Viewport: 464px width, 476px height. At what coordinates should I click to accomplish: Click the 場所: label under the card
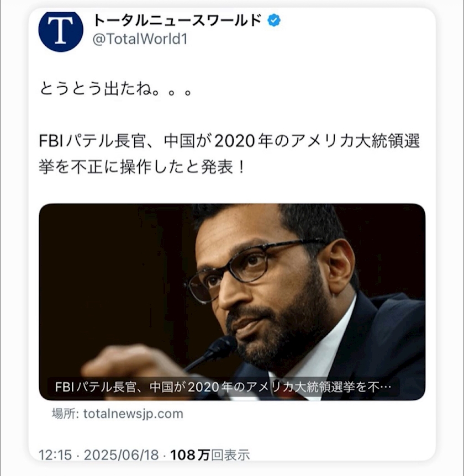(x=65, y=414)
